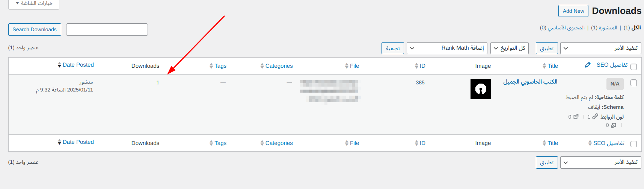Click the incoming links icon showing 0
This screenshot has height=189, width=644.
pyautogui.click(x=614, y=125)
